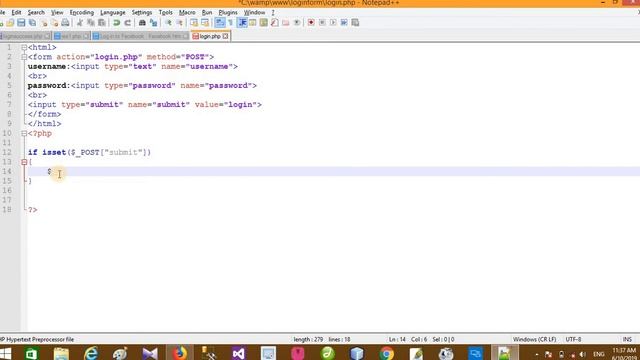Open the Edit menu

(x=16, y=13)
